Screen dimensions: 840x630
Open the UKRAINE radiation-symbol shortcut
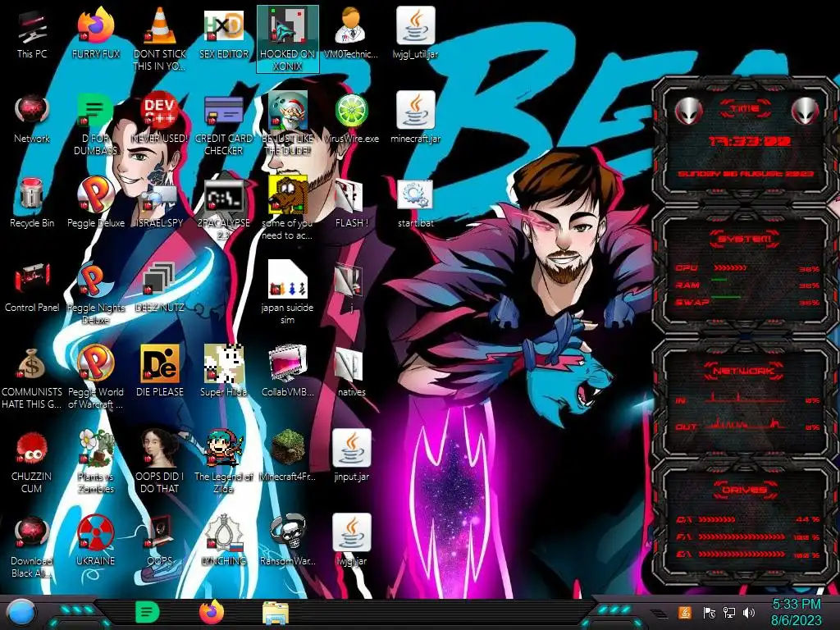[x=96, y=540]
